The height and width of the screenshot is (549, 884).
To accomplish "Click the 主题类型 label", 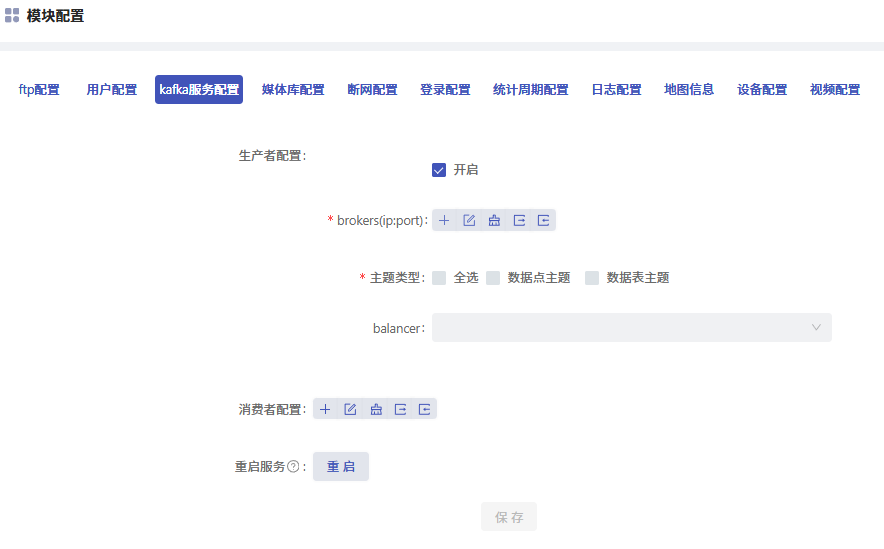I will click(x=395, y=278).
